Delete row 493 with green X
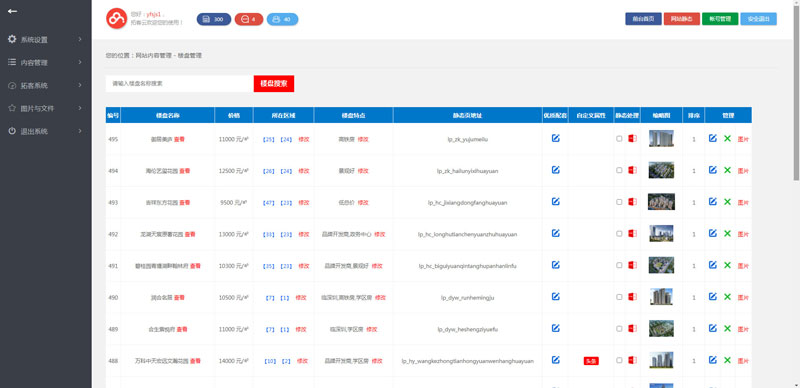Screen dimensions: 800x388 point(727,202)
